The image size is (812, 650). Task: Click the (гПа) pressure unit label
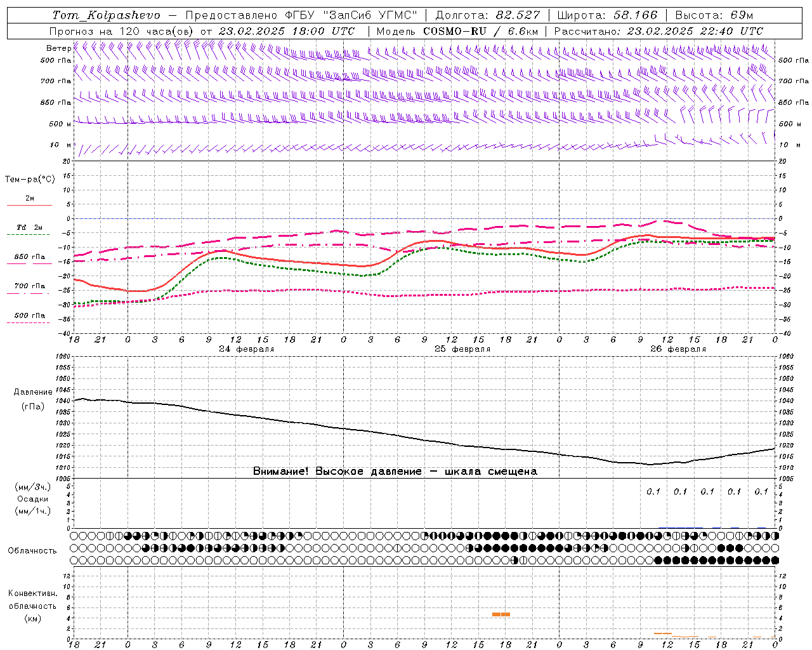click(x=33, y=407)
